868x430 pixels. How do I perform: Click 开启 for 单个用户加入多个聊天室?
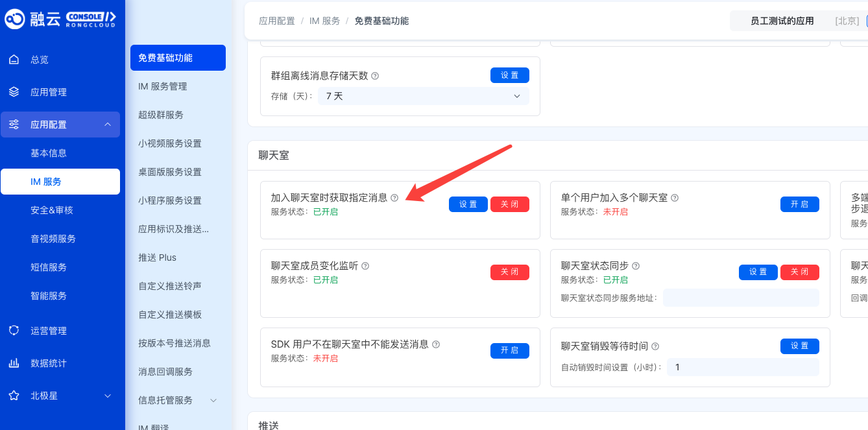pyautogui.click(x=800, y=204)
